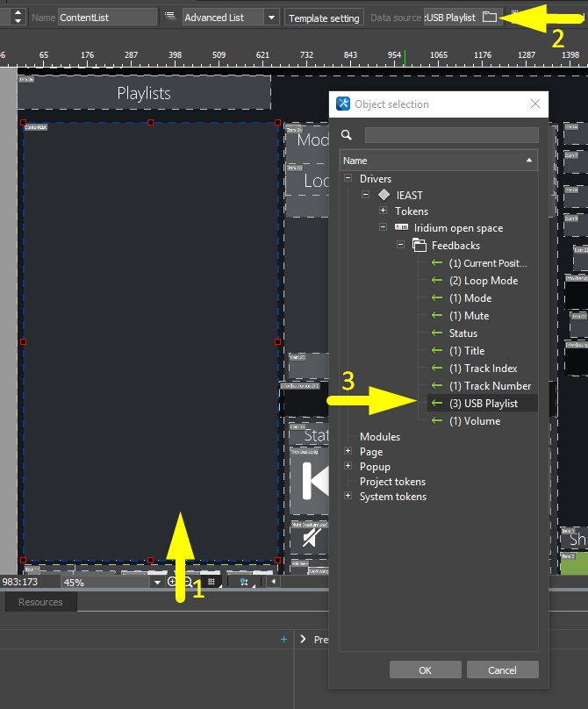This screenshot has width=588, height=709.
Task: Click the Data source folder browse icon
Action: 490,18
